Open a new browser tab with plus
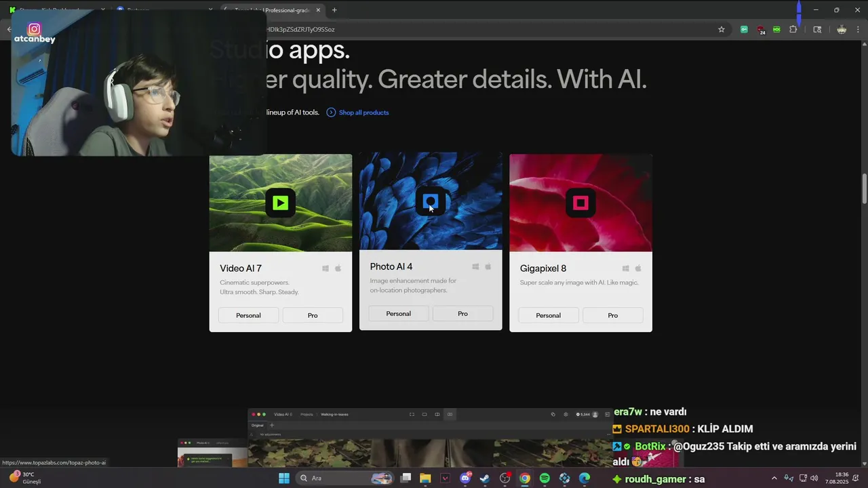 coord(334,10)
